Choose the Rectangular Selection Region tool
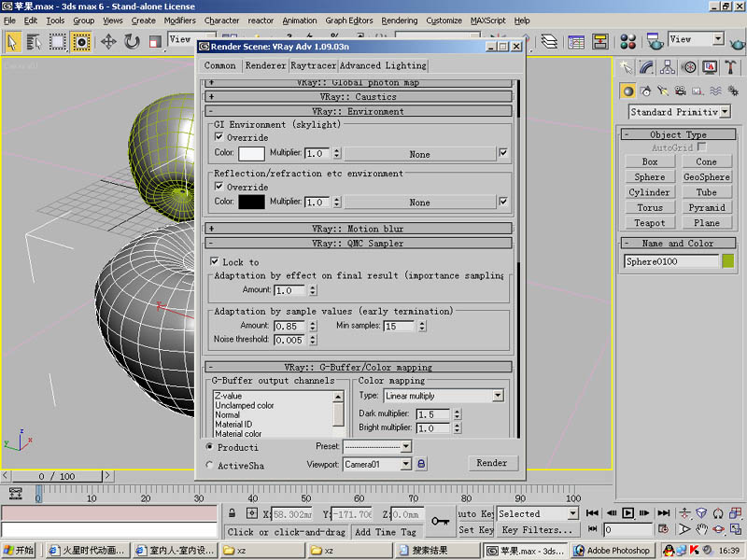This screenshot has height=560, width=747. 58,42
